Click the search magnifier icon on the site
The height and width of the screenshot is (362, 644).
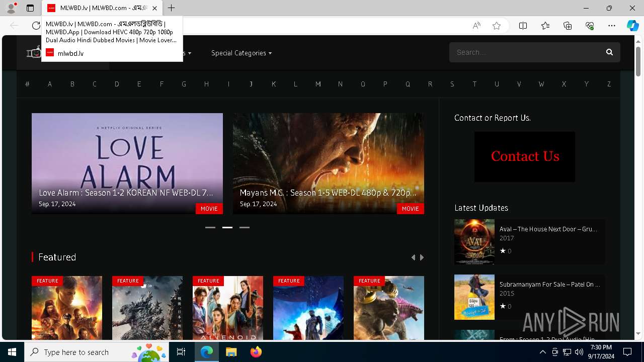click(609, 52)
